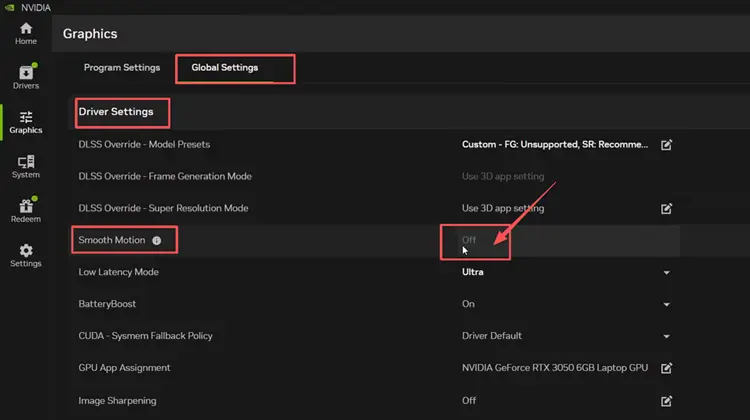Click greyed Frame Generation Use 3D app setting
750x420 pixels.
point(503,176)
